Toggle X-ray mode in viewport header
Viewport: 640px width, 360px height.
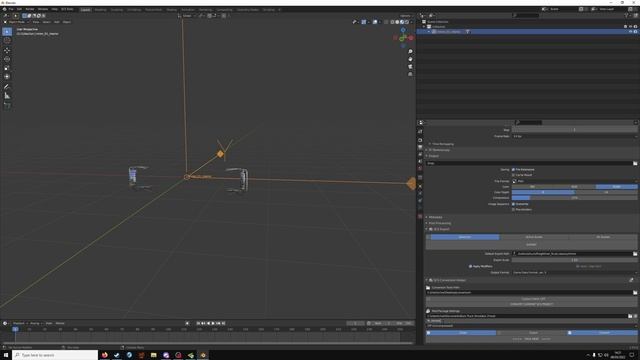click(x=386, y=22)
